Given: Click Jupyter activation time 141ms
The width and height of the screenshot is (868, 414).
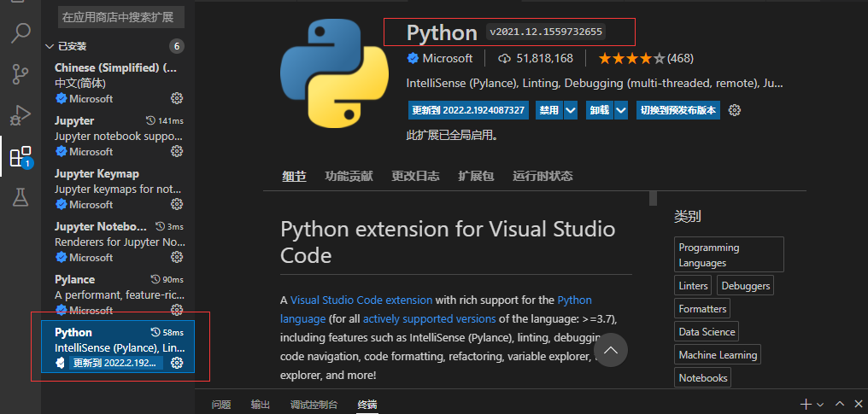Looking at the screenshot, I should click(x=164, y=121).
